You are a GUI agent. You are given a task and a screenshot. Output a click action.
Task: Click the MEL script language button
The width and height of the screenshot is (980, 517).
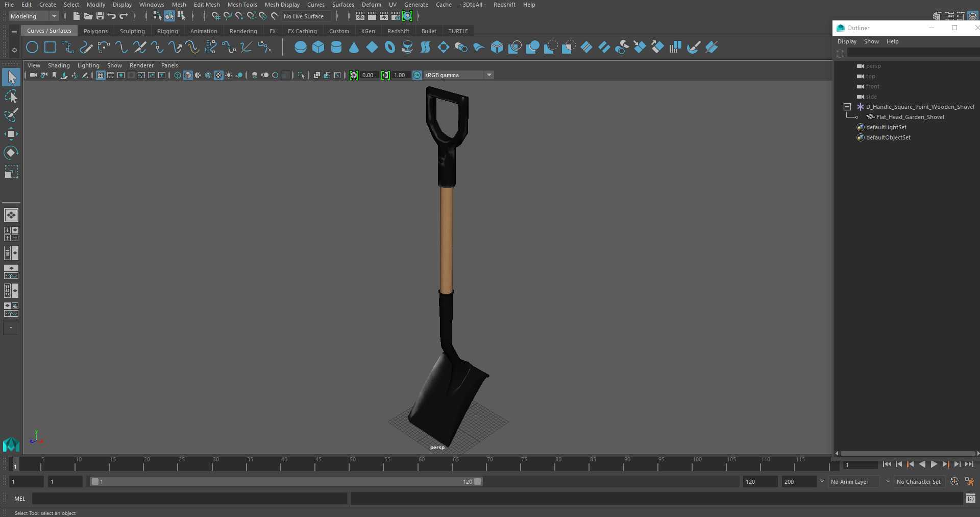[x=20, y=499]
